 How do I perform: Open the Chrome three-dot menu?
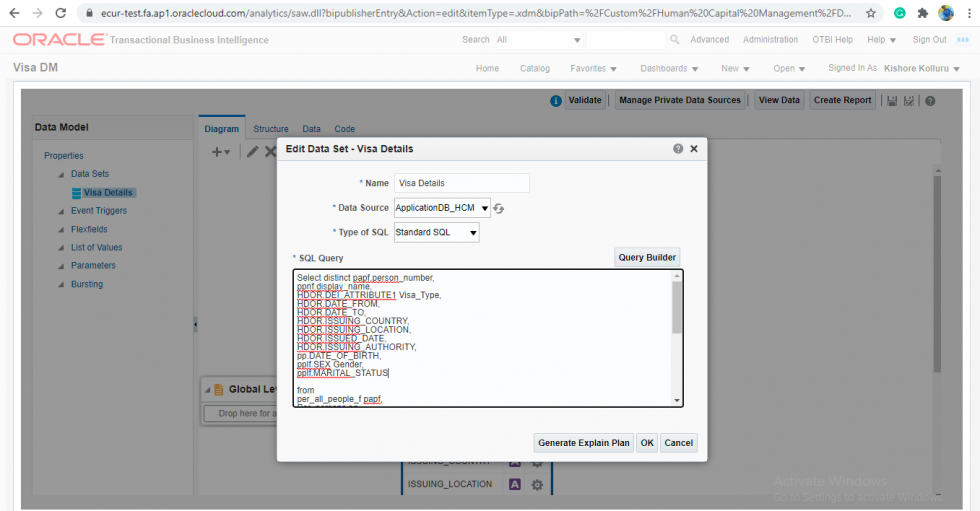pos(969,13)
